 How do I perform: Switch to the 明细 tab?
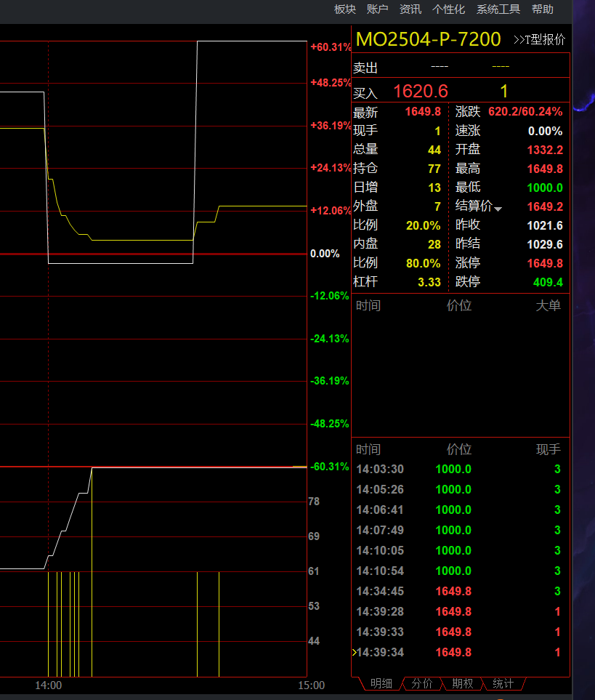tap(381, 683)
